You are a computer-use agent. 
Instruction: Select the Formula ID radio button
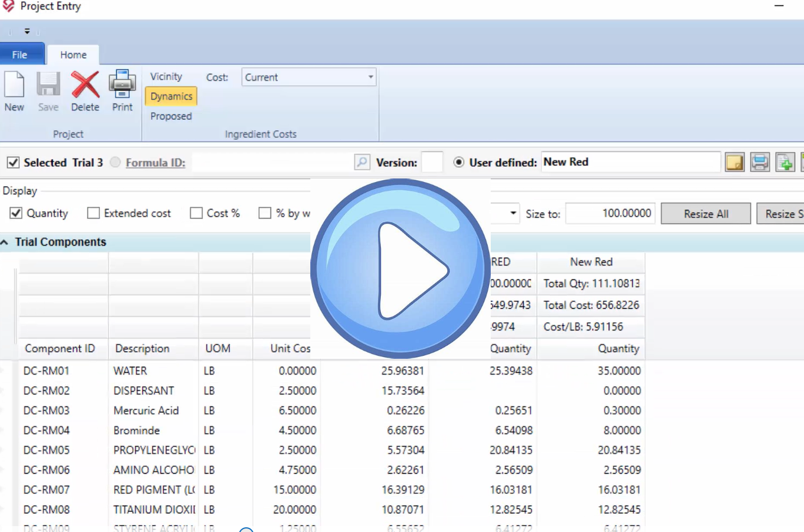pyautogui.click(x=115, y=162)
